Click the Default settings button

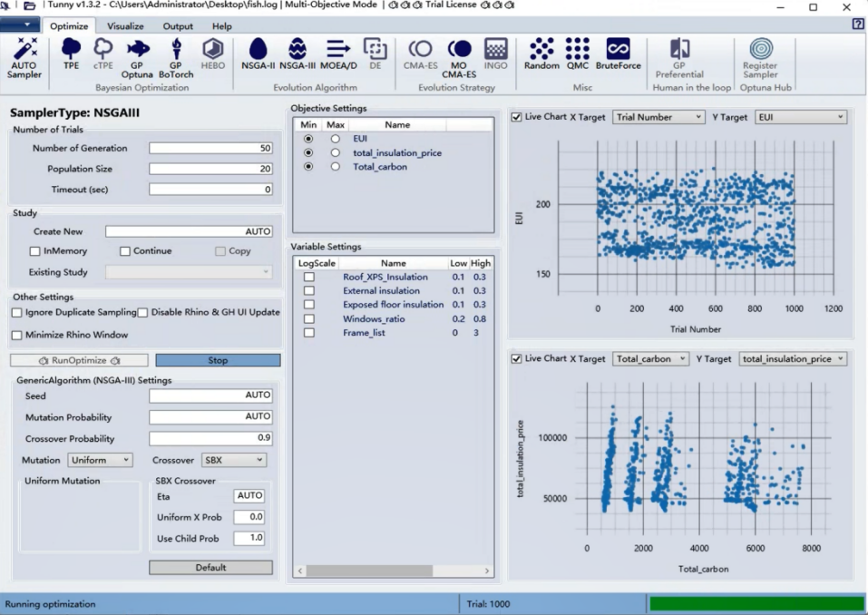[x=211, y=568]
